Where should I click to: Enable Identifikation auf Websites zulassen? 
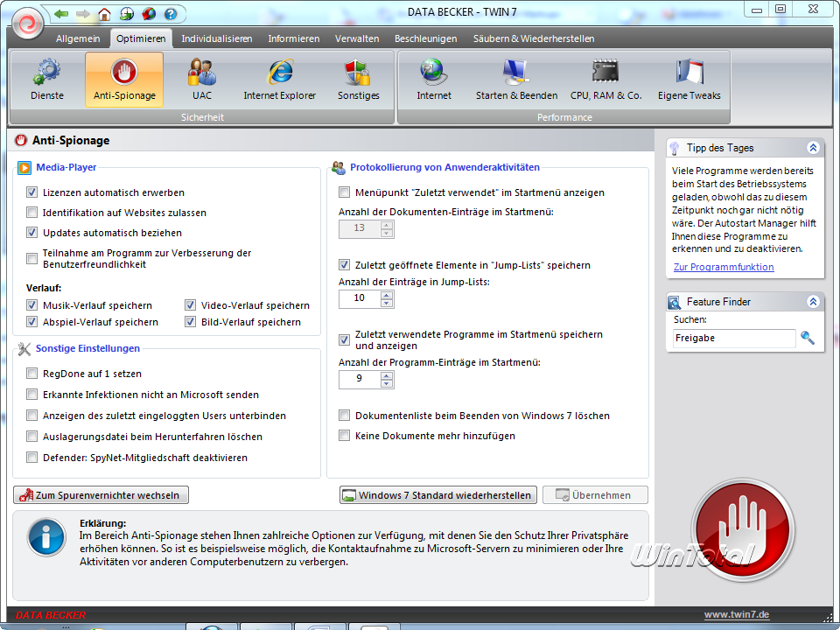click(32, 213)
